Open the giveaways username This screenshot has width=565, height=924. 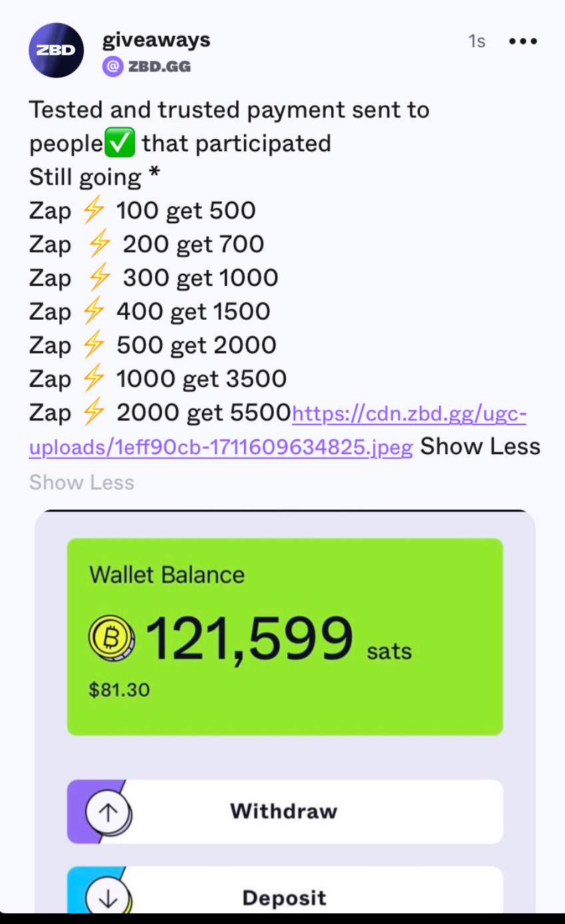[156, 40]
